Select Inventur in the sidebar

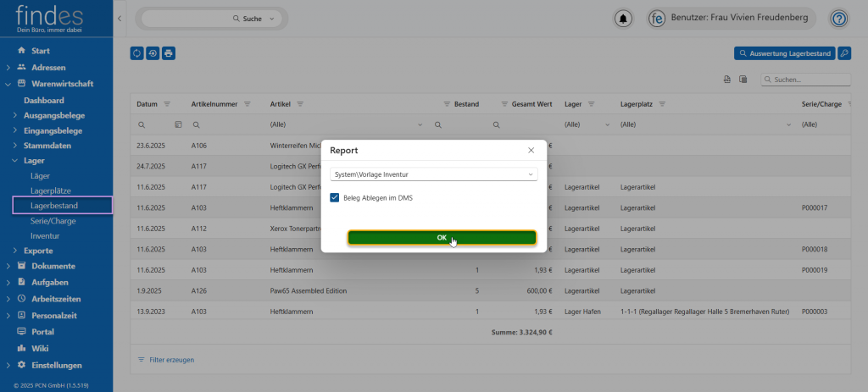coord(45,235)
